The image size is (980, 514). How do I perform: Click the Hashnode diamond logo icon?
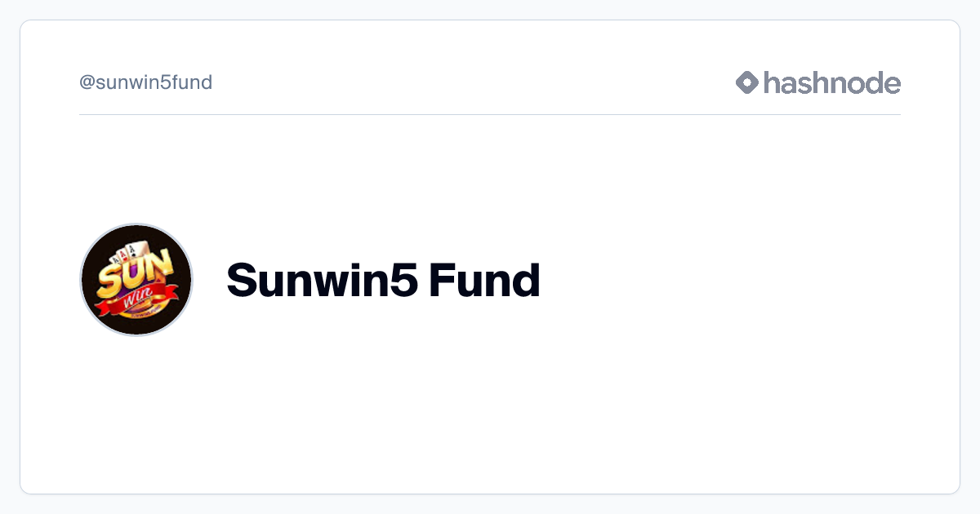click(747, 82)
